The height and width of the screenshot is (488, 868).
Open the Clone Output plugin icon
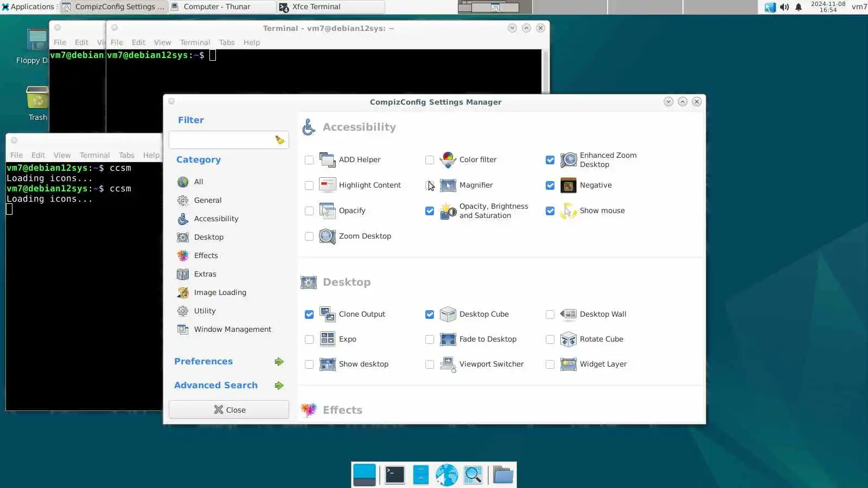click(x=328, y=314)
